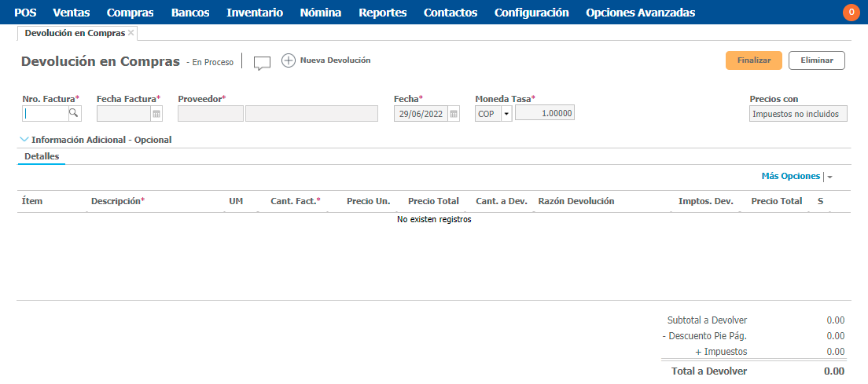Open the Inventario menu

click(x=254, y=13)
